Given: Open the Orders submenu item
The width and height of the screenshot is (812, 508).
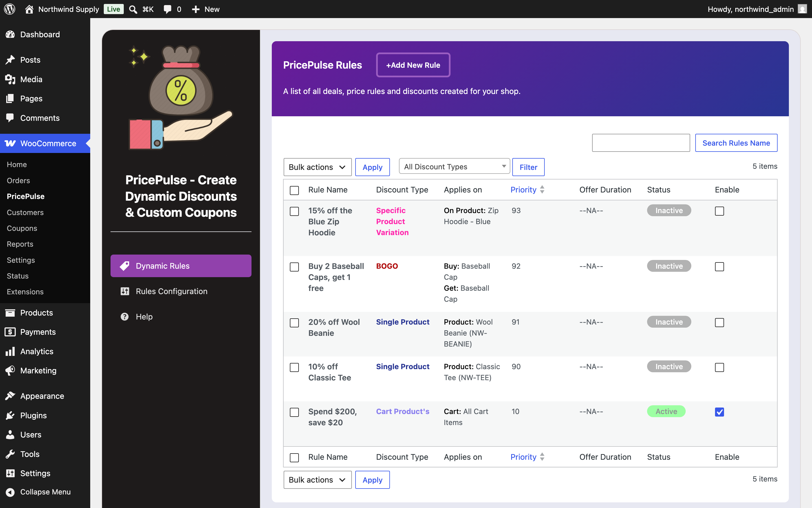Looking at the screenshot, I should tap(18, 180).
